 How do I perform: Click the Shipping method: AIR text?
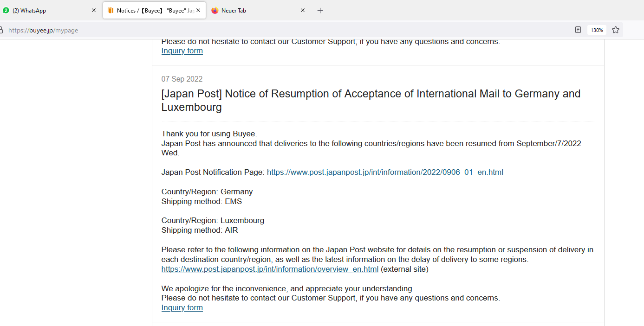coord(200,230)
